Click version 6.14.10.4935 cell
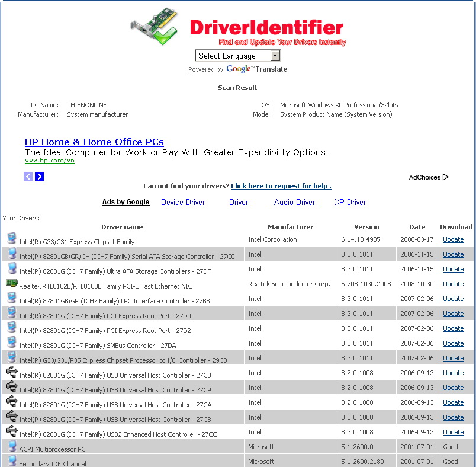The image size is (476, 467). point(361,239)
